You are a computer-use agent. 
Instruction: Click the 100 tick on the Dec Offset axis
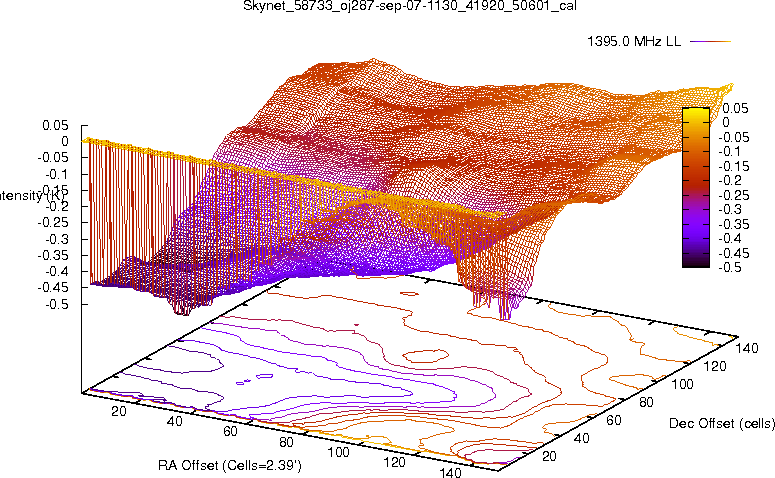[x=683, y=384]
